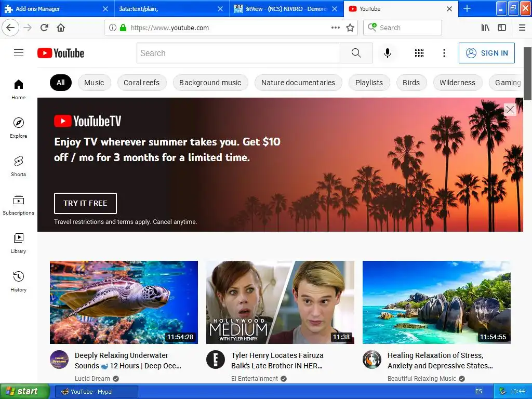Open the sea turtle underwater video thumbnail
Image resolution: width=532 pixels, height=399 pixels.
tap(124, 302)
